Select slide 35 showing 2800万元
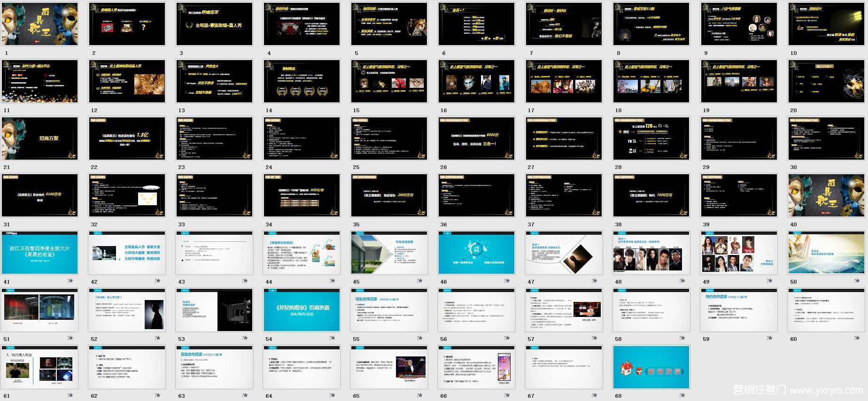868x401 pixels. (389, 195)
